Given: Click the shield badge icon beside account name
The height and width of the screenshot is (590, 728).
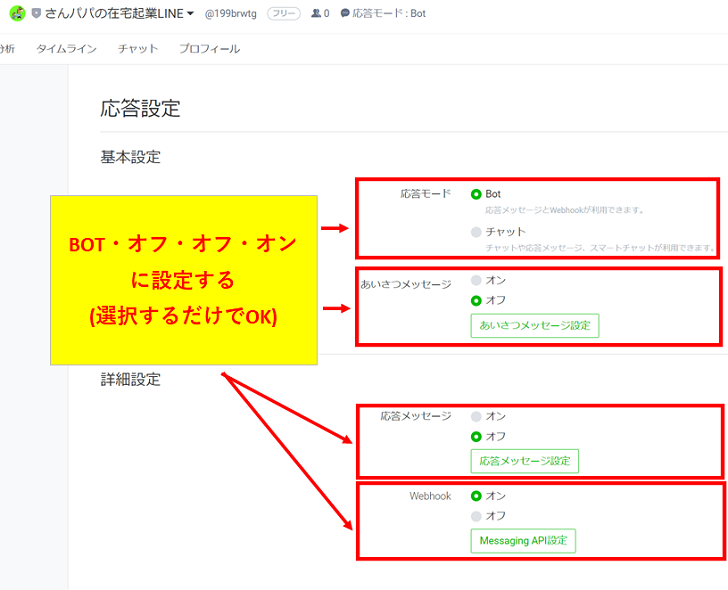Looking at the screenshot, I should (x=36, y=13).
